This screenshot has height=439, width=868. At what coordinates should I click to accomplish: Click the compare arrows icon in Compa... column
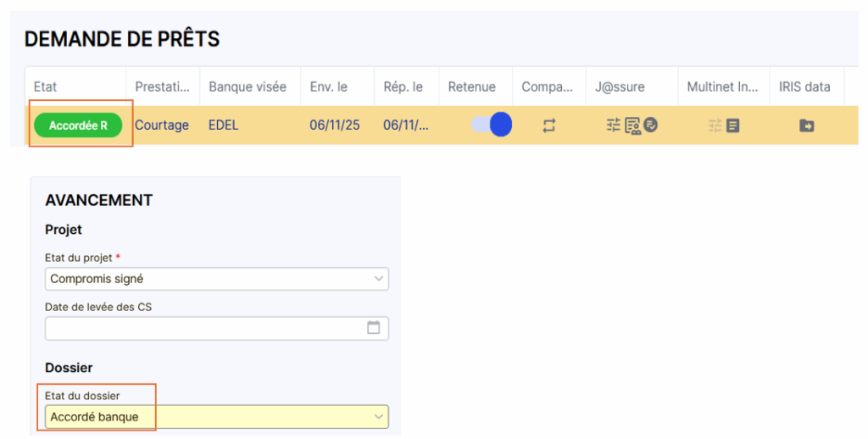pos(549,125)
